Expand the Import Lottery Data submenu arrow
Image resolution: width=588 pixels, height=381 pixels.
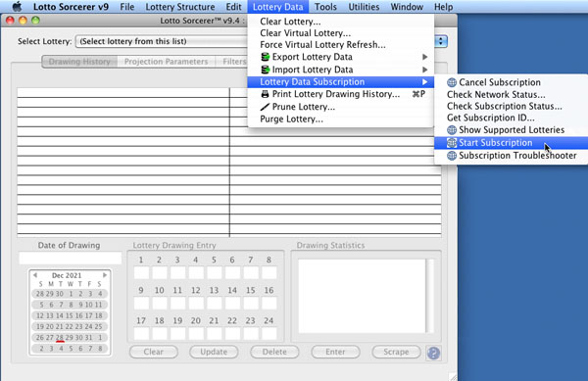pos(424,70)
